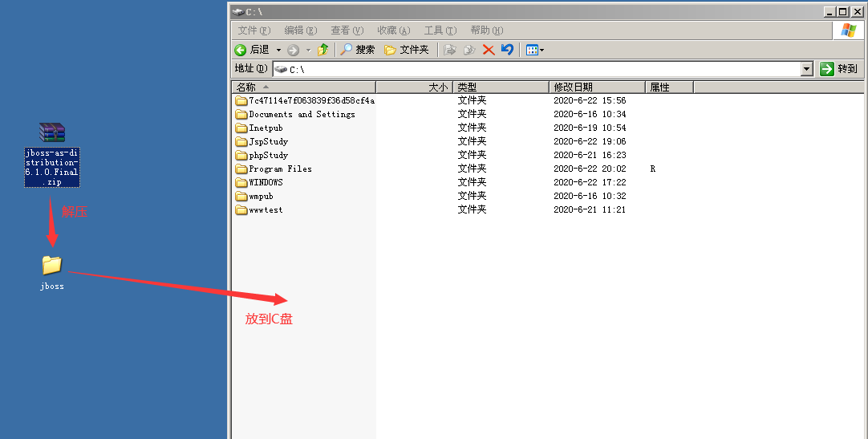The width and height of the screenshot is (868, 439).
Task: Open the Back history dropdown arrow
Action: click(278, 50)
